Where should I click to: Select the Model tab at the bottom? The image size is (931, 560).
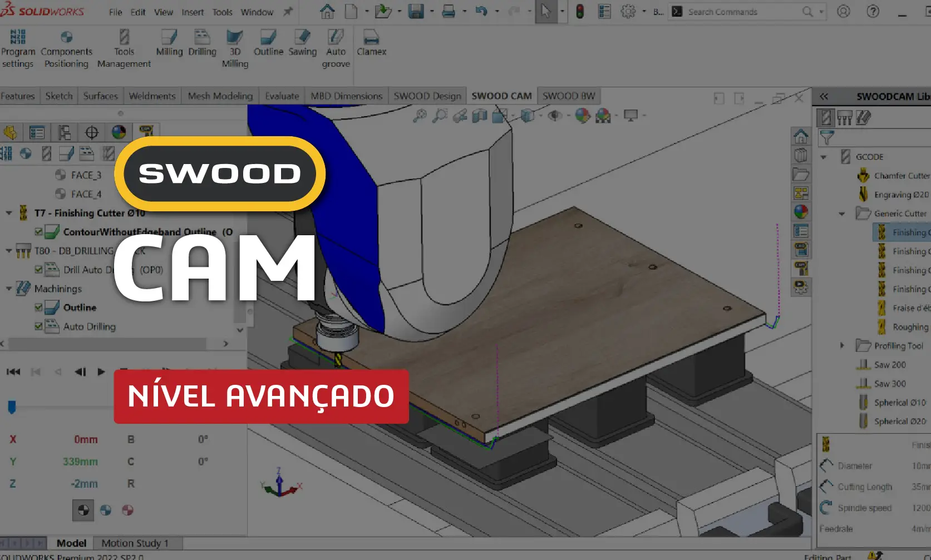coord(71,543)
